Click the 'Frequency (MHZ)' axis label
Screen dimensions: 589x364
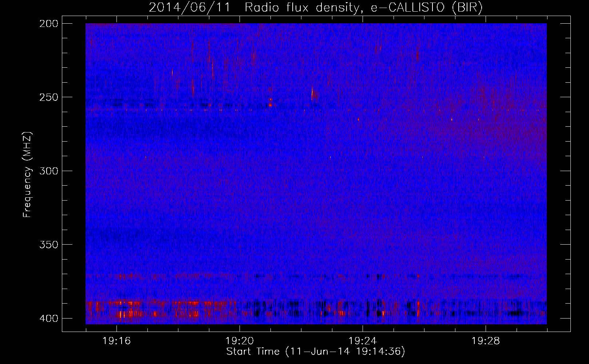(x=27, y=175)
